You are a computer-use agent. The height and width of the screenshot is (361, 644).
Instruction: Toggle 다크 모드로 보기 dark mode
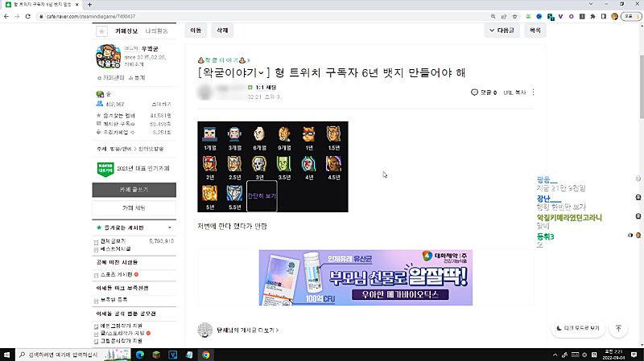click(578, 328)
